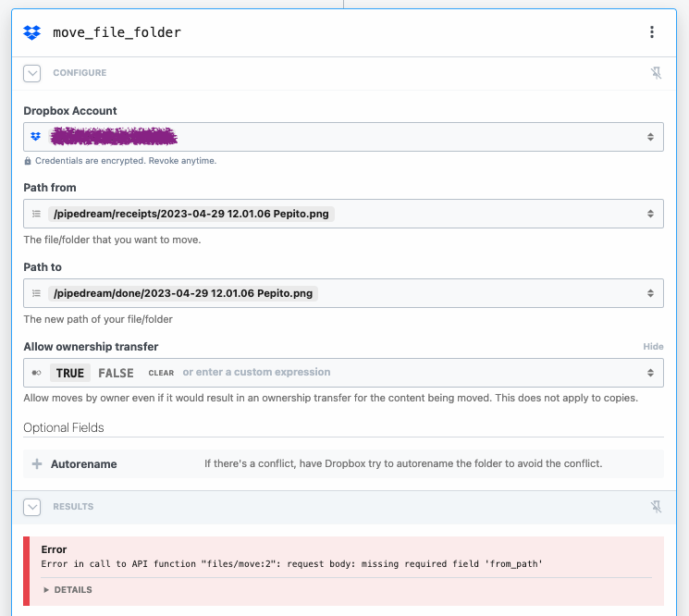The width and height of the screenshot is (689, 616).
Task: Set Allow ownership transfer to TRUE
Action: (x=70, y=373)
